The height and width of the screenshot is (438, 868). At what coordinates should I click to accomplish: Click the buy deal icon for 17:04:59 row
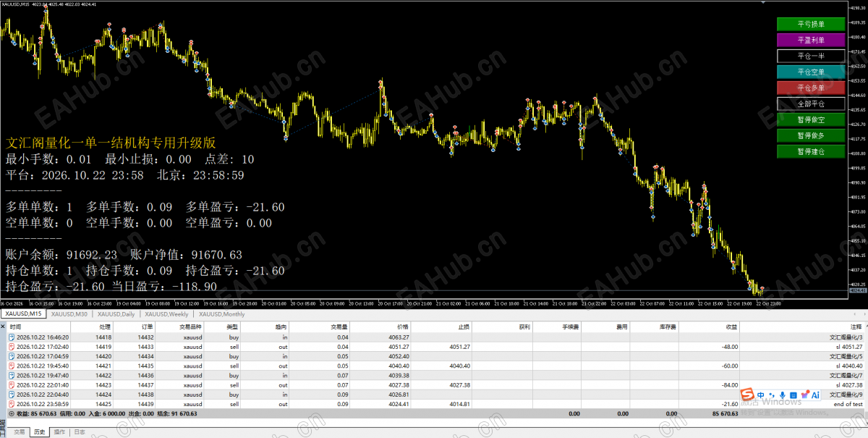tap(12, 356)
